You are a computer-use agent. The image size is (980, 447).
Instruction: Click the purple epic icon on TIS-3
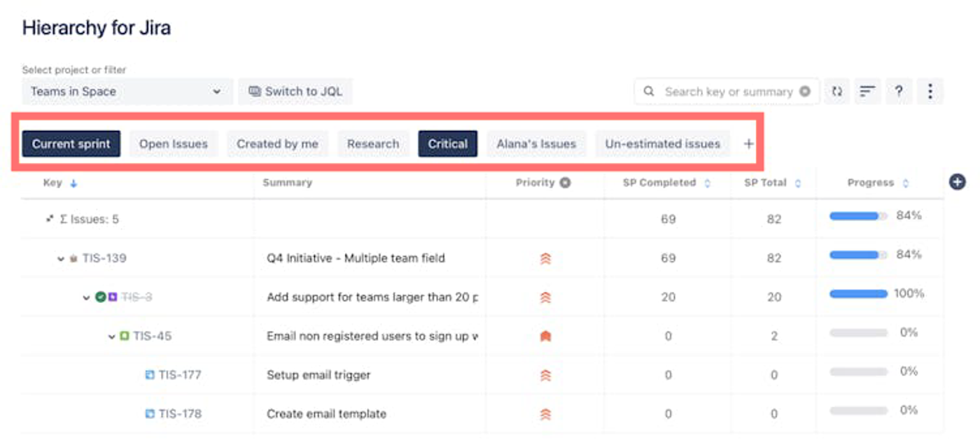(x=113, y=297)
